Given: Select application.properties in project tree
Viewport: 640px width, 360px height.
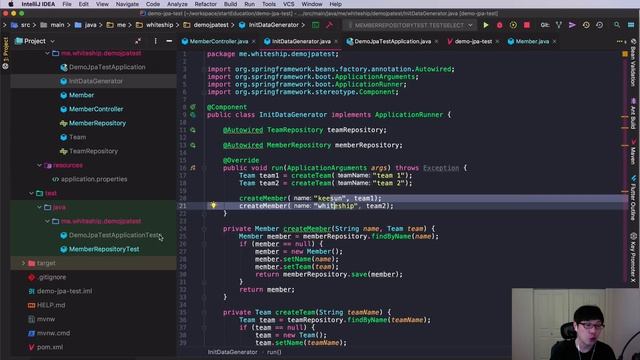Looking at the screenshot, I should (94, 179).
